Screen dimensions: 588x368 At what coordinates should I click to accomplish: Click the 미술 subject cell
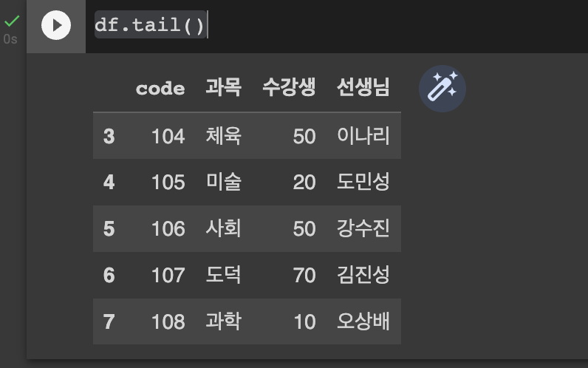pos(223,182)
